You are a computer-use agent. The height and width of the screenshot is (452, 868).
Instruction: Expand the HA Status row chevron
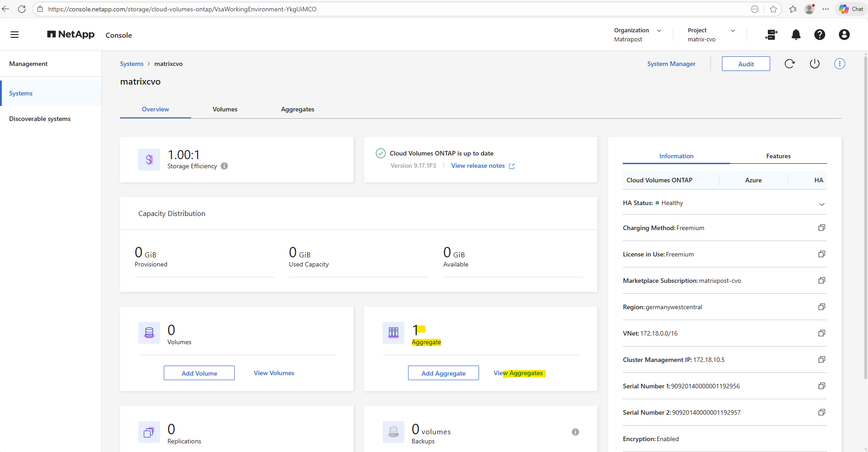click(822, 204)
